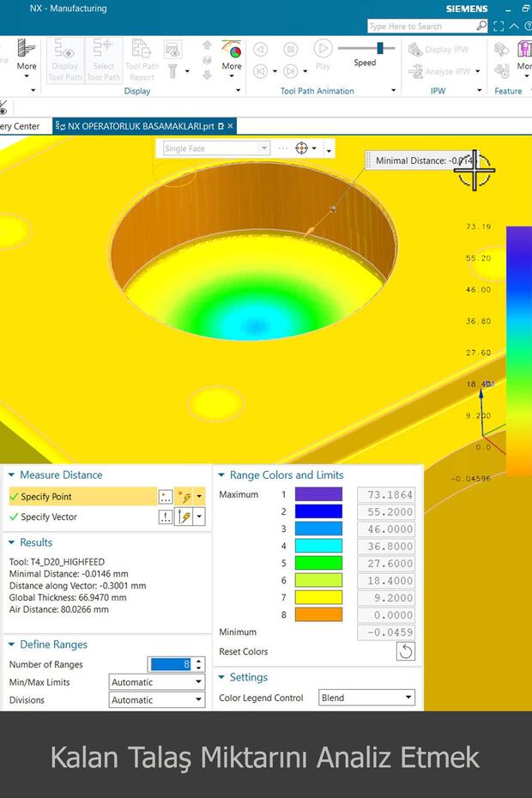The width and height of the screenshot is (532, 798).
Task: Click the snap point target icon
Action: [301, 148]
